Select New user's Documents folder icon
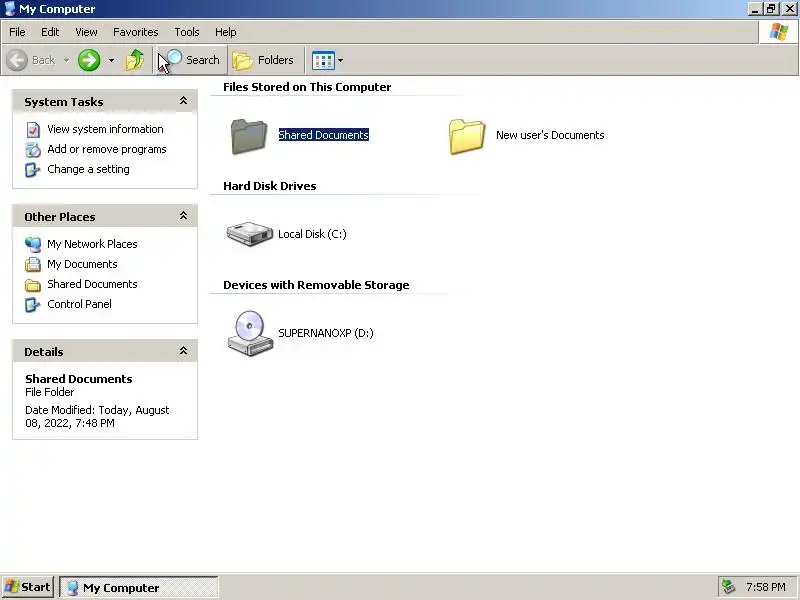This screenshot has width=800, height=600. point(467,136)
